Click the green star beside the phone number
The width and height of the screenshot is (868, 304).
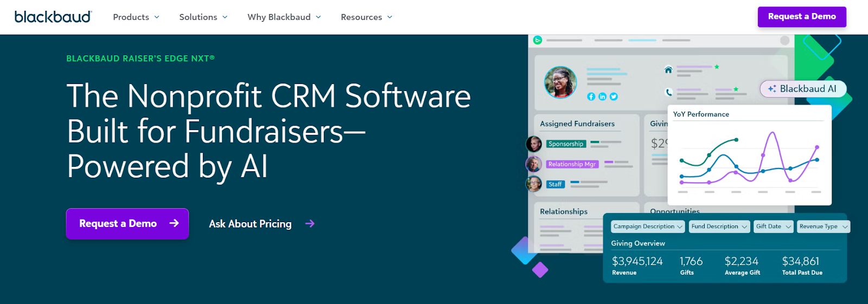tap(736, 89)
